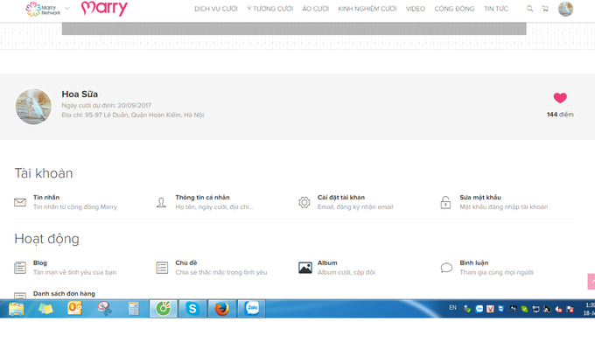Open the user avatar menu in header
Screen dimensions: 595x364
(566, 9)
